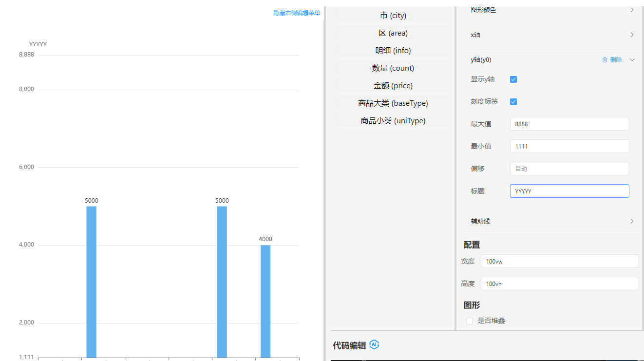The width and height of the screenshot is (644, 361).
Task: Click the trash icon to delete y轴(y0)
Action: [x=605, y=60]
